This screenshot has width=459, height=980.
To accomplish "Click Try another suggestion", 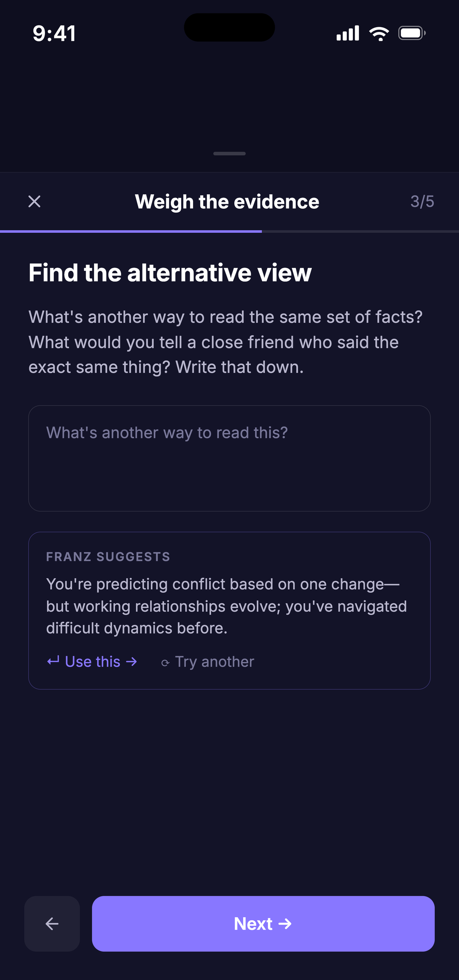I will click(207, 662).
